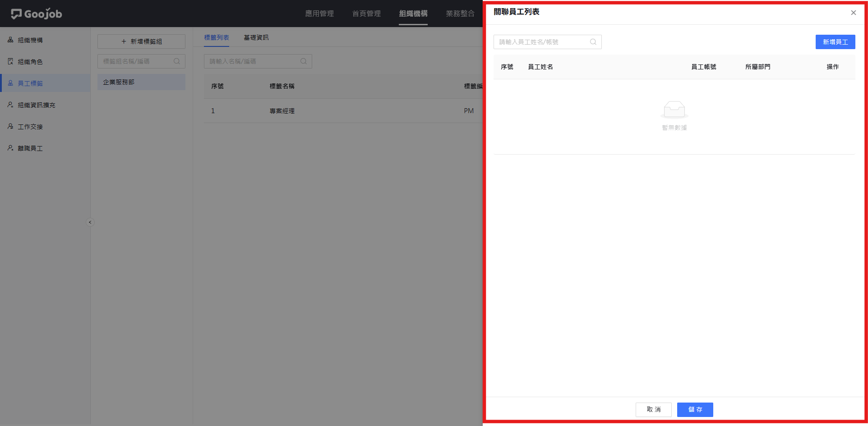Open 組織機構 sidebar icon
The image size is (868, 426).
[x=10, y=40]
